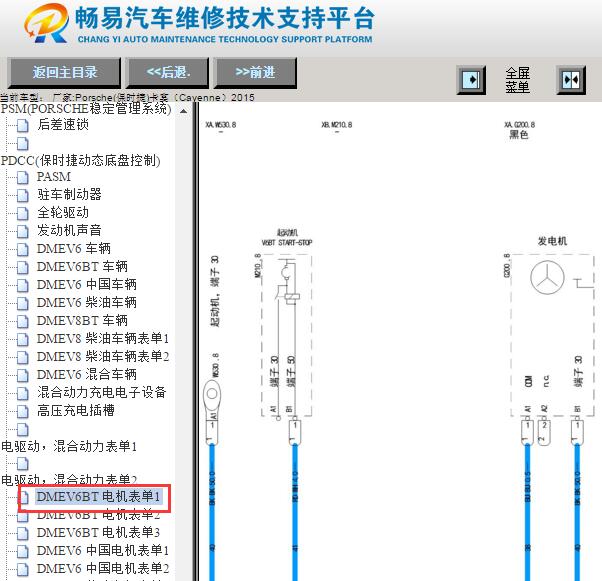Viewport: 602px width, 581px height.
Task: Click the single-arrow panel toggle icon
Action: [471, 80]
